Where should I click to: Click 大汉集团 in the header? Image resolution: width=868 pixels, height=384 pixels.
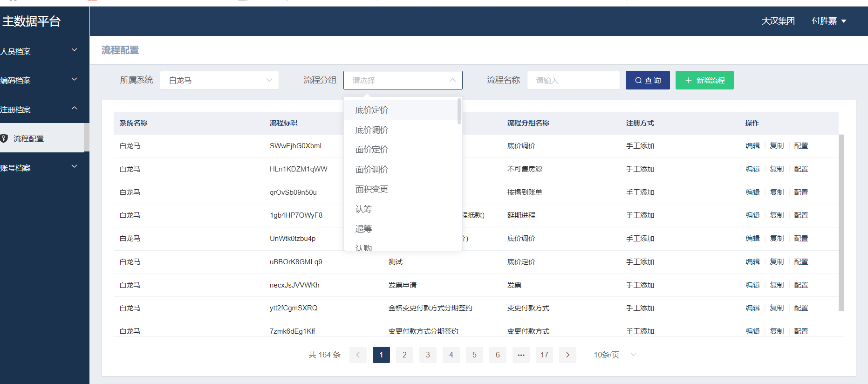(778, 21)
